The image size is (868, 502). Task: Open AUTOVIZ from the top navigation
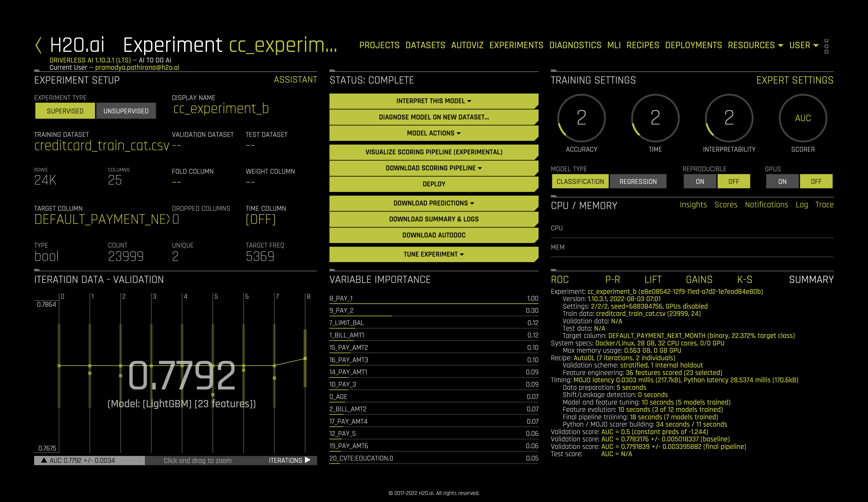[x=467, y=45]
